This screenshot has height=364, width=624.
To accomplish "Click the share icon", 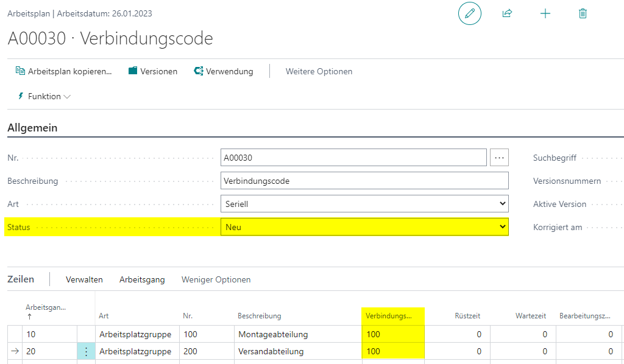I will click(507, 13).
